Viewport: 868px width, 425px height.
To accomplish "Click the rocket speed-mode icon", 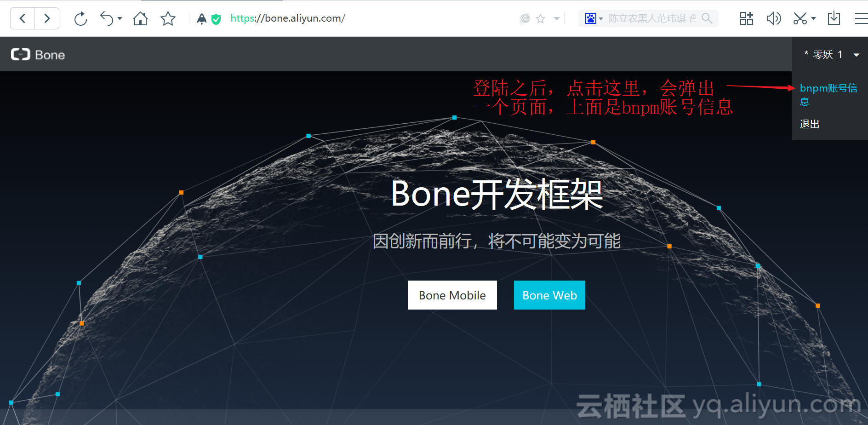I will [201, 18].
